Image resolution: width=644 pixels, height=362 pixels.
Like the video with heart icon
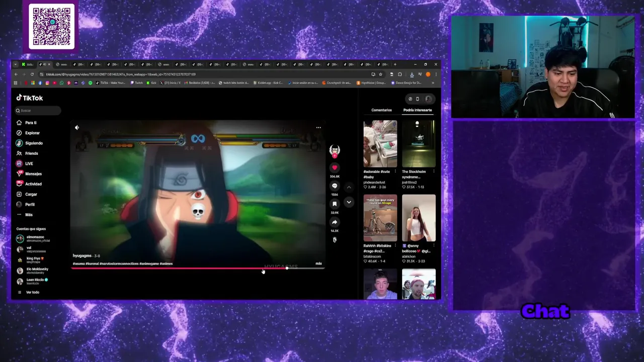[x=335, y=168]
